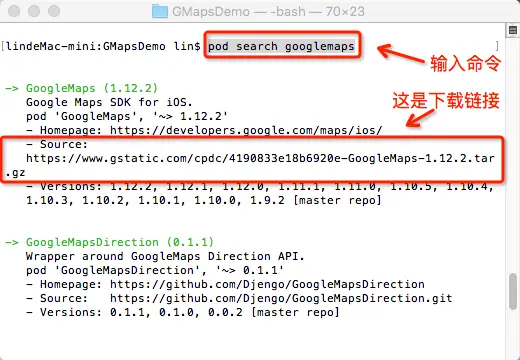Click the green heading 'GoogleMaps (1.12.2)'
This screenshot has height=360, width=520.
92,88
